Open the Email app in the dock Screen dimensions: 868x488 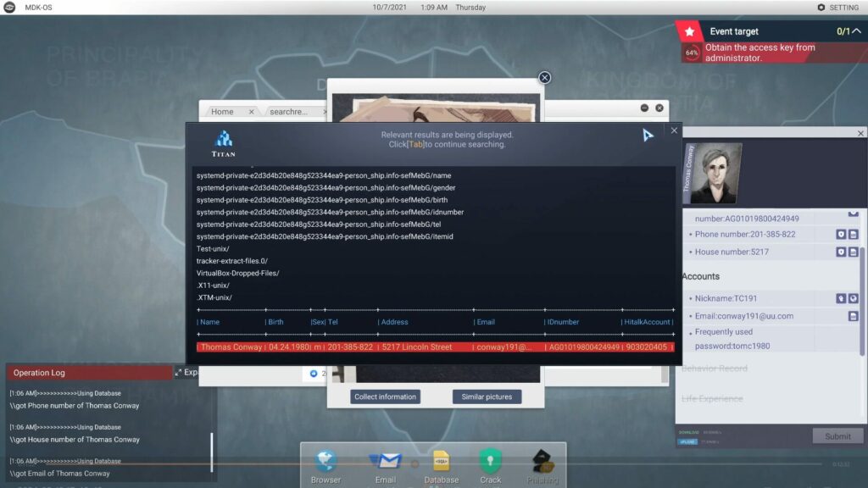point(386,467)
